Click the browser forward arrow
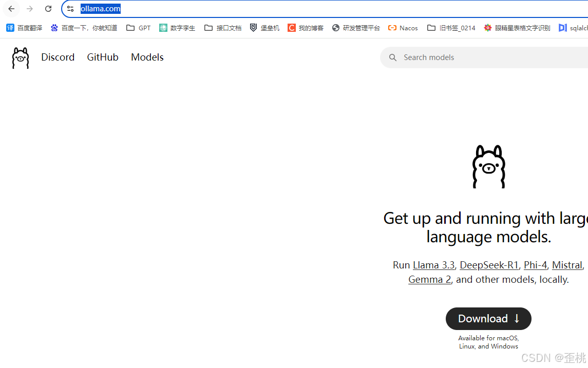This screenshot has height=368, width=588. pos(30,9)
